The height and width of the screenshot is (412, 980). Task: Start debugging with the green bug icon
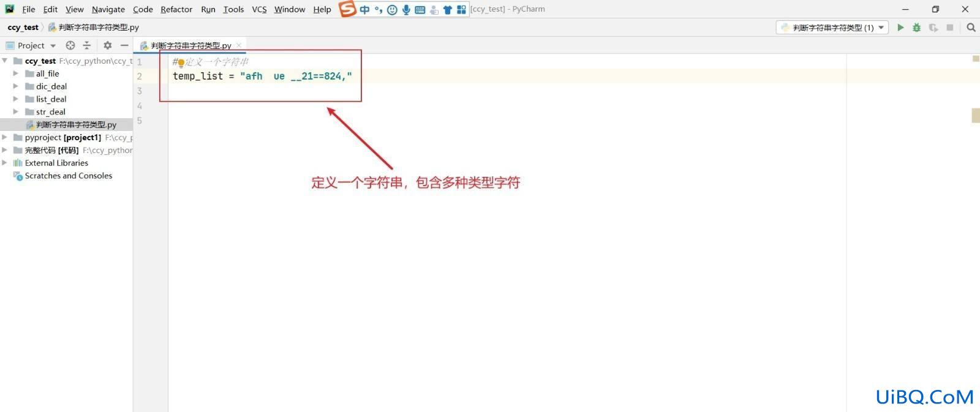point(917,28)
